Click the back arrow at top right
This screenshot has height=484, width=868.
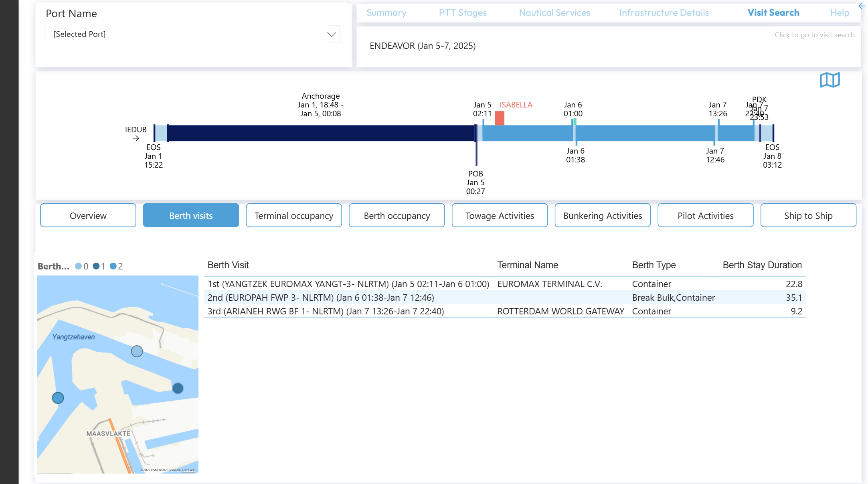(862, 6)
